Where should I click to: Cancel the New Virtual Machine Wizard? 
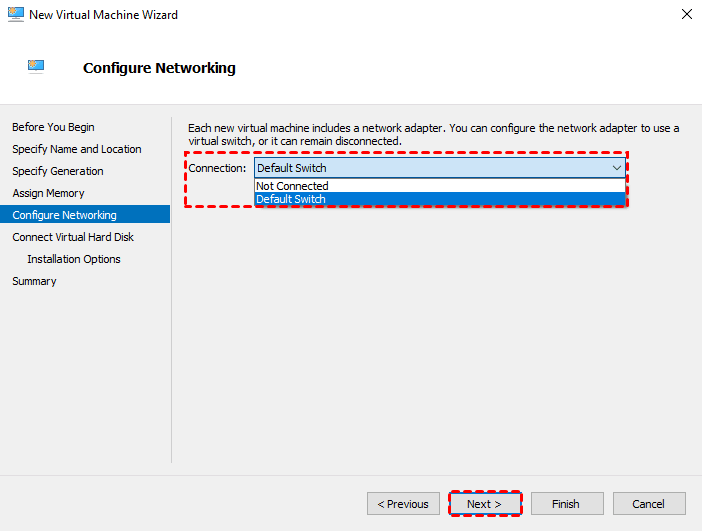point(648,504)
